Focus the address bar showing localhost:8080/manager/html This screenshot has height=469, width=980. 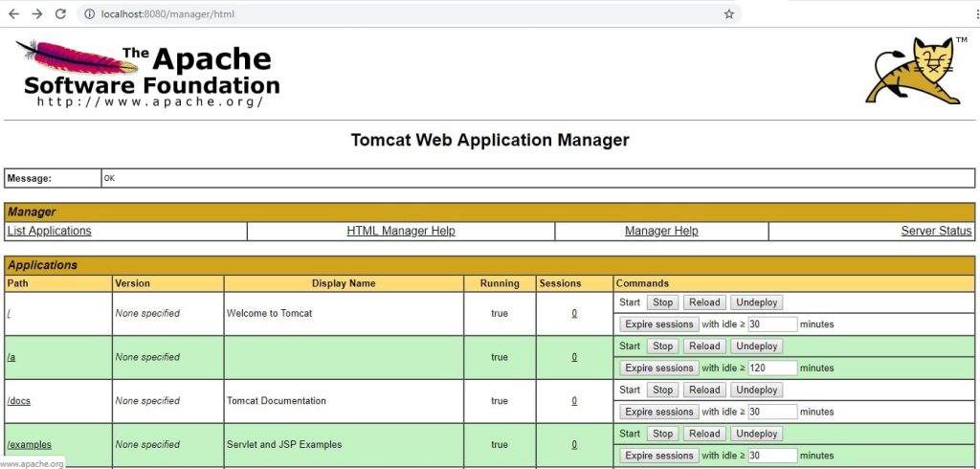click(x=410, y=13)
